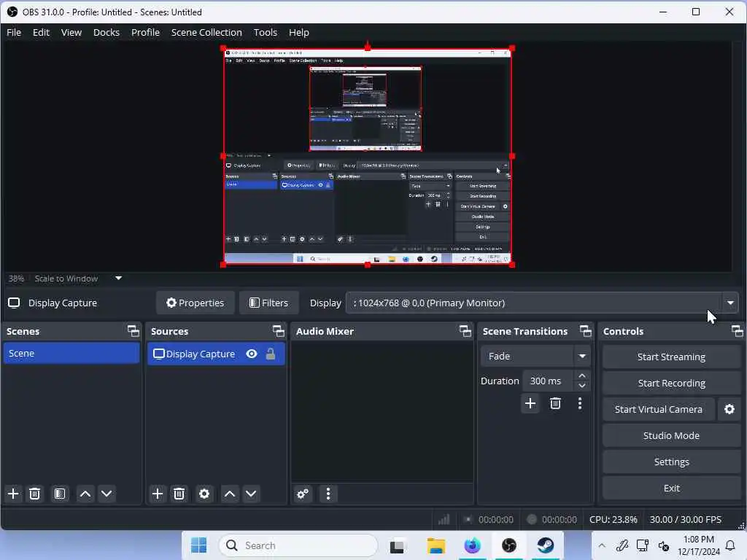Toggle Display Capture lock icon

[x=271, y=354]
